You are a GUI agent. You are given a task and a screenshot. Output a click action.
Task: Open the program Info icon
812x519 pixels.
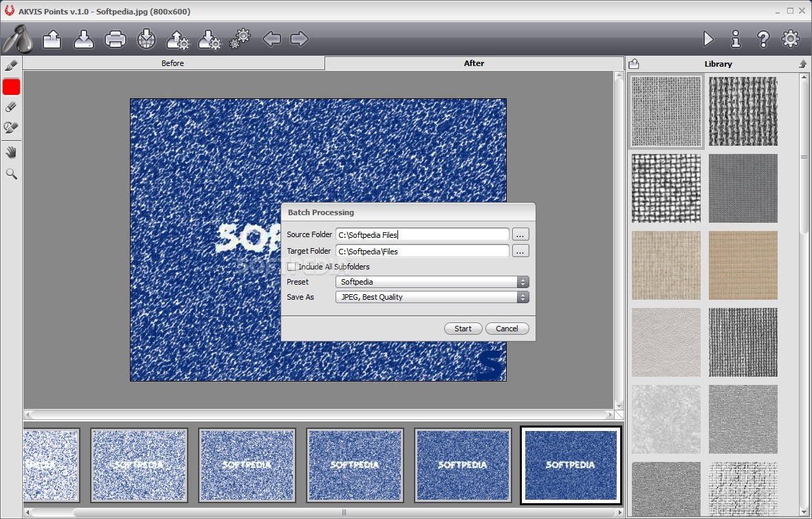pyautogui.click(x=736, y=39)
